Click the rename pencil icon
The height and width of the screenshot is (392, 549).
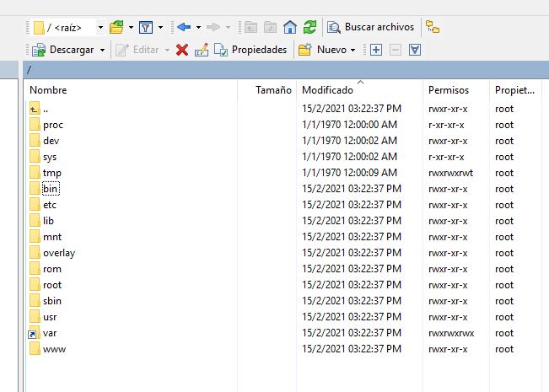tap(202, 50)
